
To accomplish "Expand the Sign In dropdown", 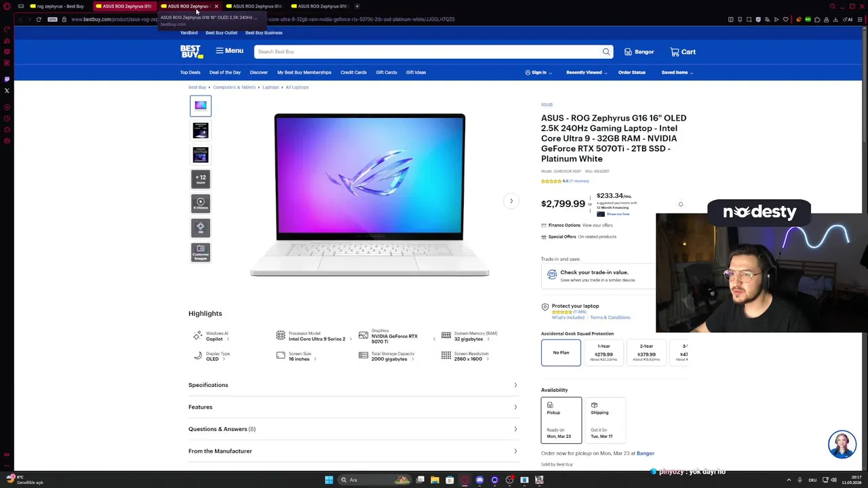I will click(538, 73).
